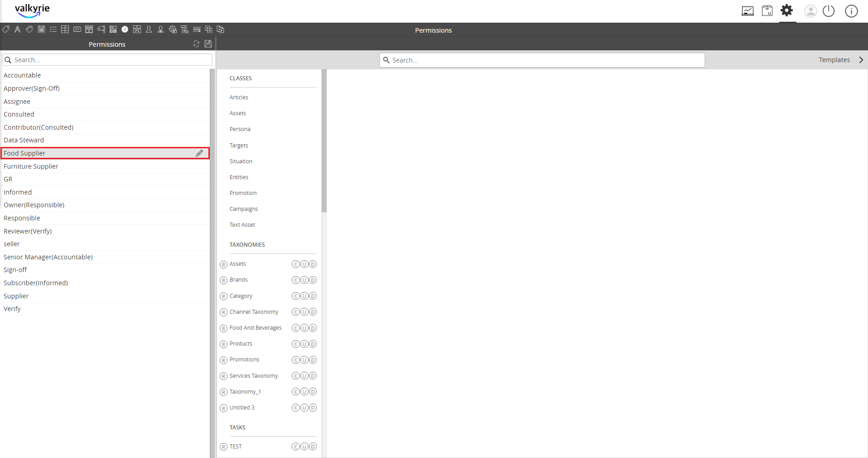Open the user with tie toolbar icon

pyautogui.click(x=160, y=29)
